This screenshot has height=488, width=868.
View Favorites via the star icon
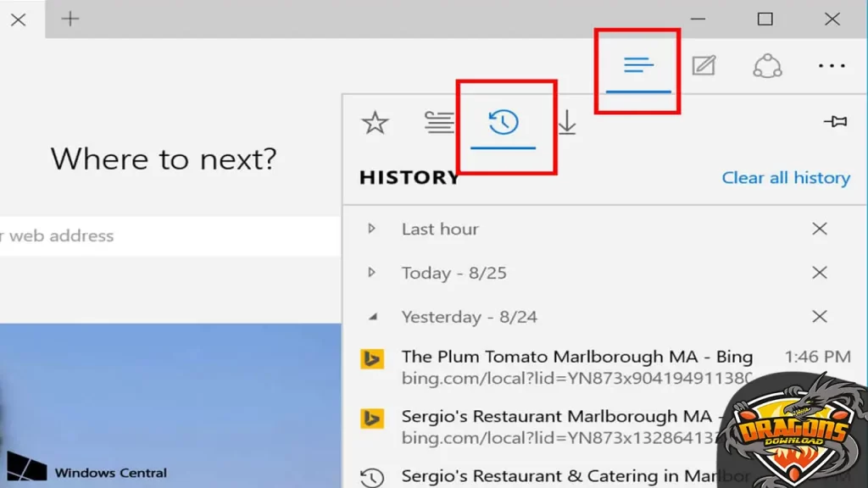click(x=375, y=121)
